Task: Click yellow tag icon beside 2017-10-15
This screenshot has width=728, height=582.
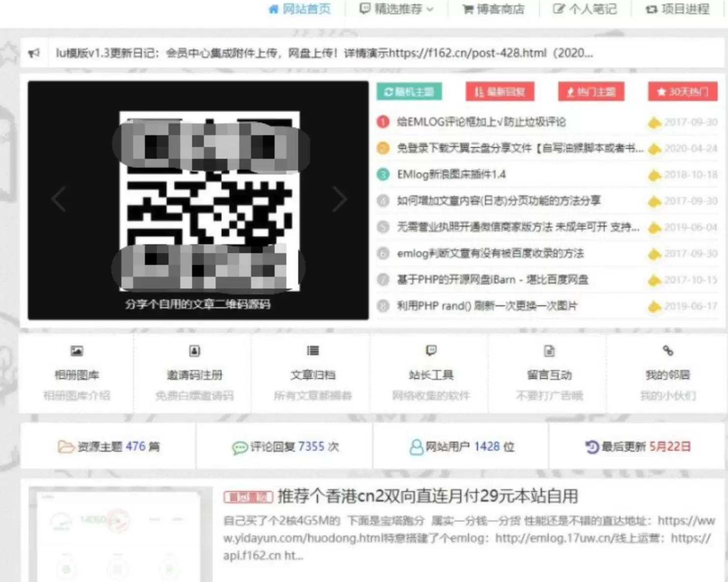Action: click(654, 280)
